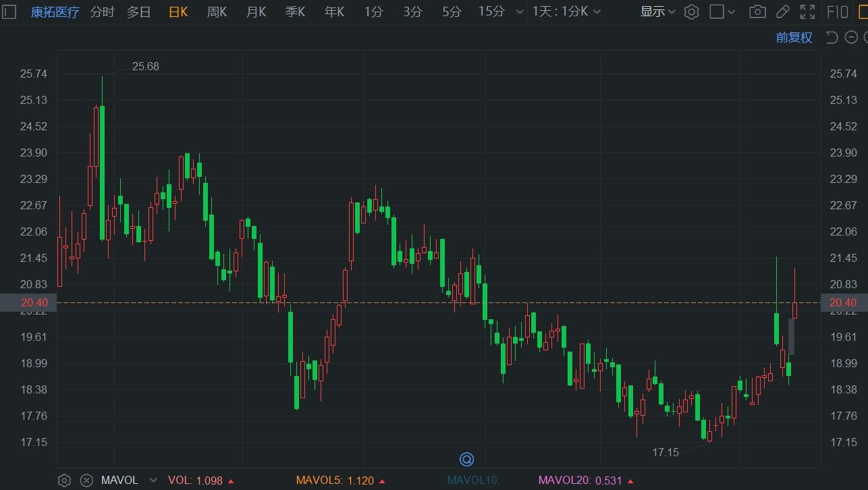Select the 1分 minute period
This screenshot has height=490, width=868.
[x=373, y=11]
